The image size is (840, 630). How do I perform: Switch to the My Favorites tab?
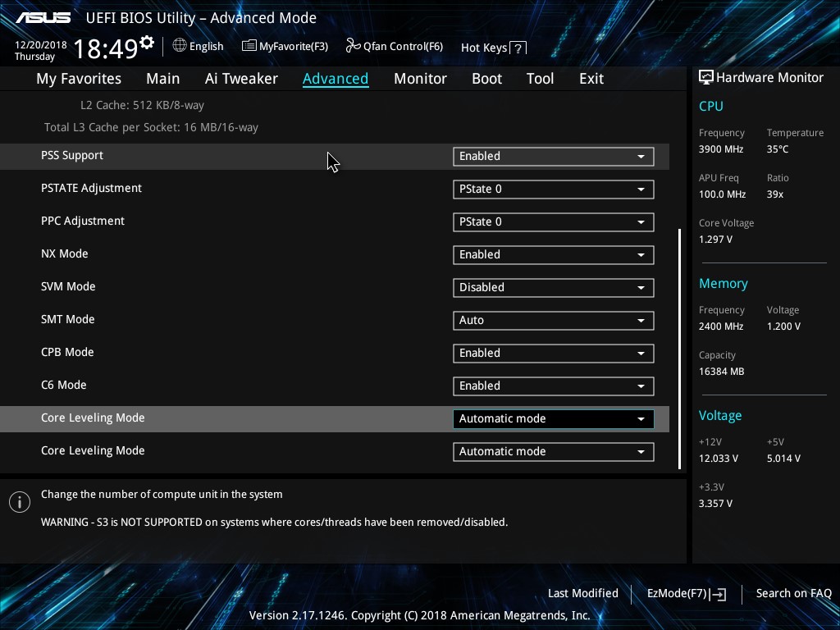tap(79, 79)
